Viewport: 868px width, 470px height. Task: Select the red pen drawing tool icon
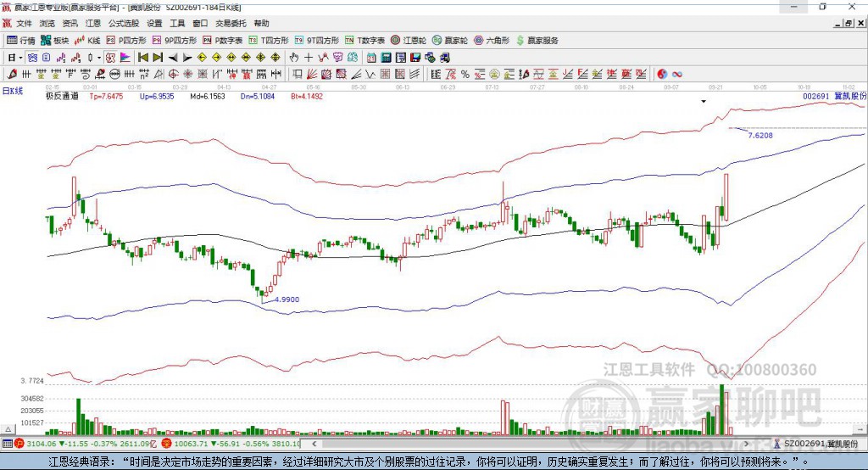(12, 75)
